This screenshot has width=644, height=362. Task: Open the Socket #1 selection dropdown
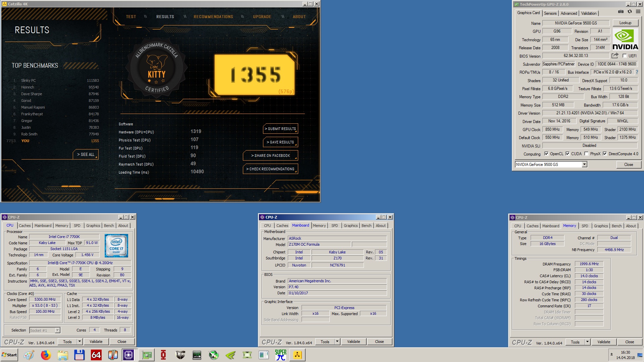[45, 330]
